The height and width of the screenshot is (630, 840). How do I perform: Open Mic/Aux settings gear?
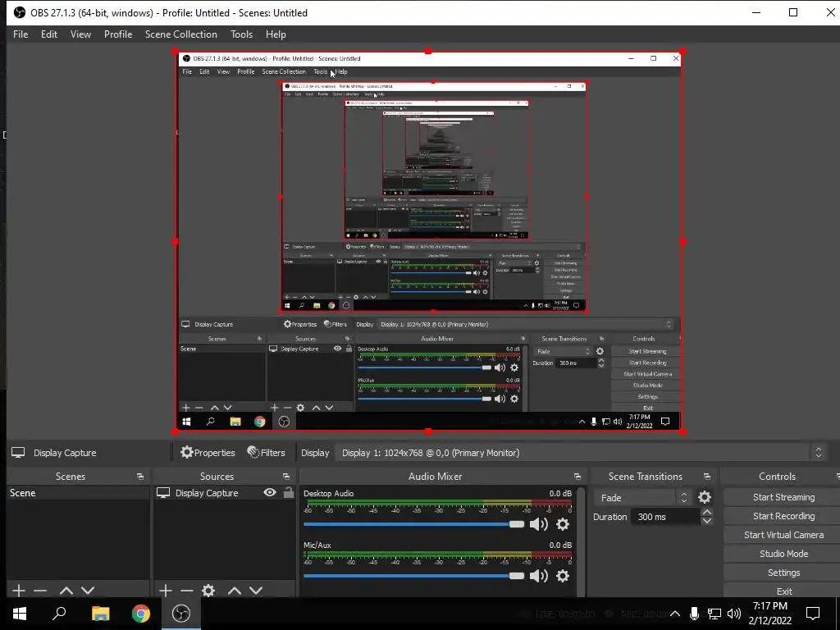(x=563, y=576)
